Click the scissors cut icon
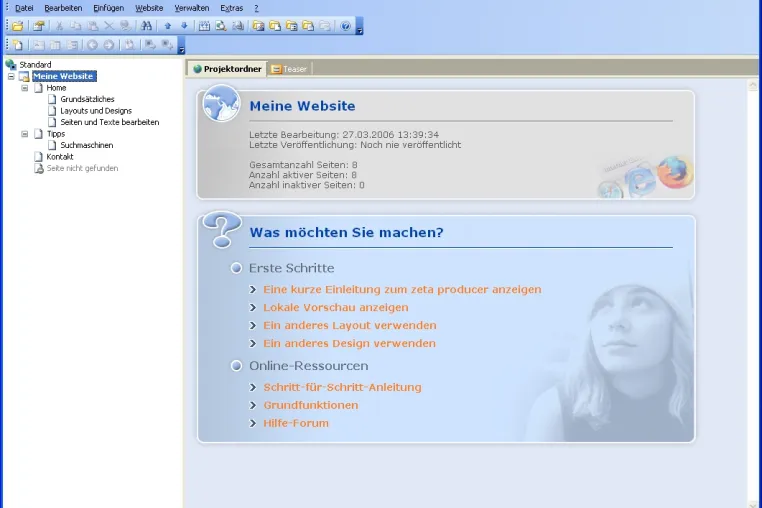The image size is (762, 508). click(59, 26)
